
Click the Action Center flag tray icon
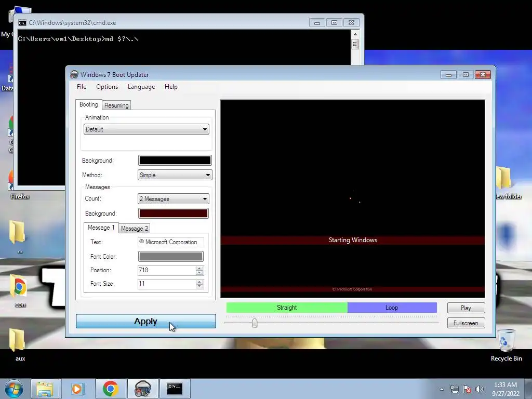(467, 389)
